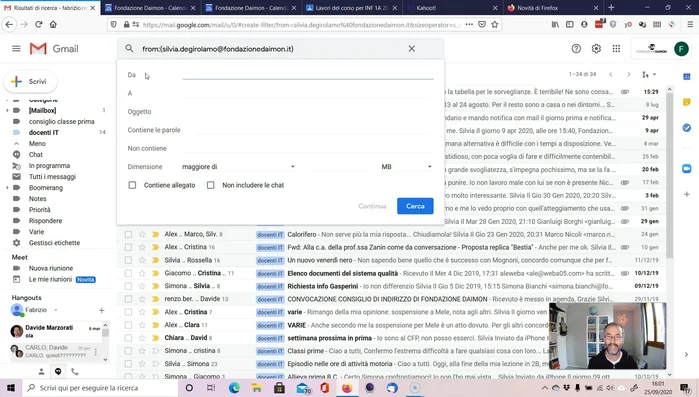
Task: Open Firefox from the Windows taskbar
Action: click(347, 388)
